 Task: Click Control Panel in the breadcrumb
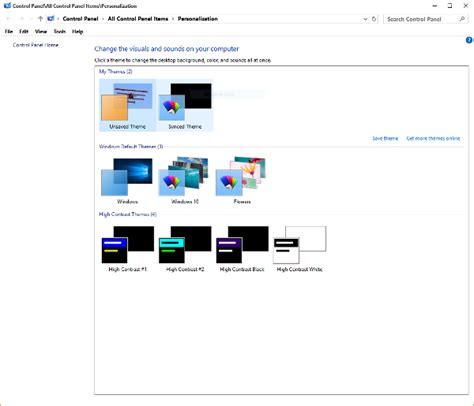click(80, 19)
